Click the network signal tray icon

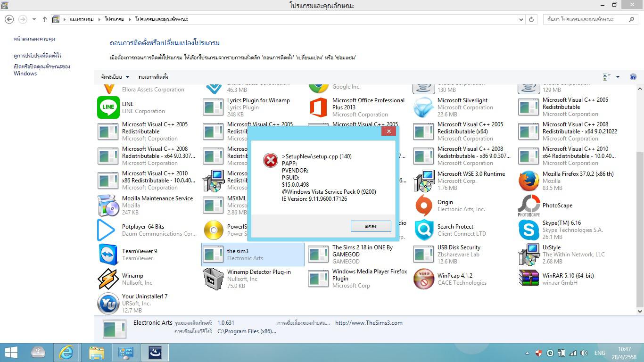coord(573,353)
